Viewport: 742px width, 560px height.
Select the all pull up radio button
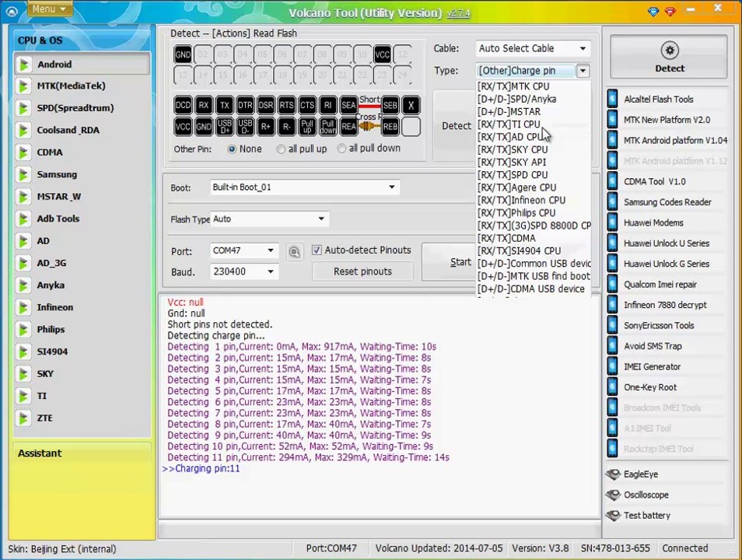(x=281, y=149)
